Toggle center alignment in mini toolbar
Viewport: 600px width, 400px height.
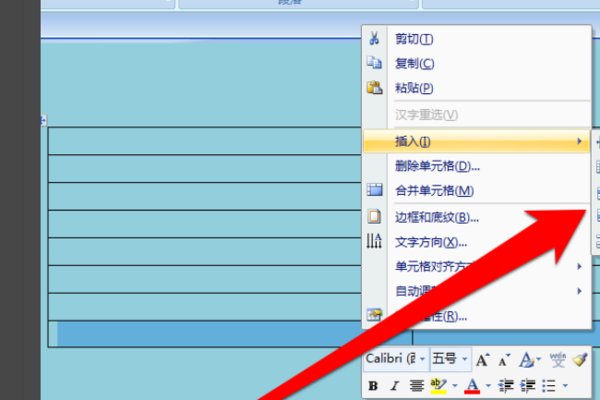tap(416, 386)
